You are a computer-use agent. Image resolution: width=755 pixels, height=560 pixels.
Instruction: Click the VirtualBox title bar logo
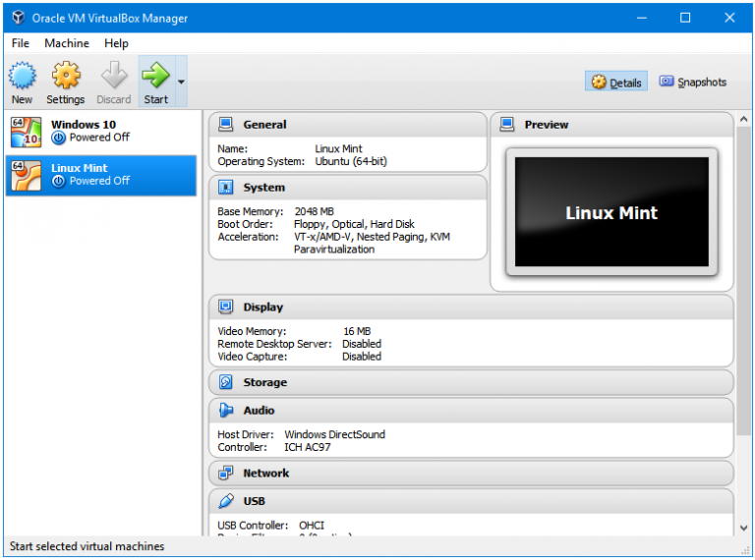tap(18, 18)
